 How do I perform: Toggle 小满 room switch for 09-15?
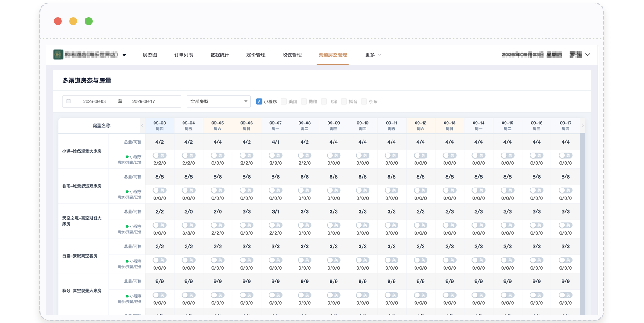tap(507, 156)
